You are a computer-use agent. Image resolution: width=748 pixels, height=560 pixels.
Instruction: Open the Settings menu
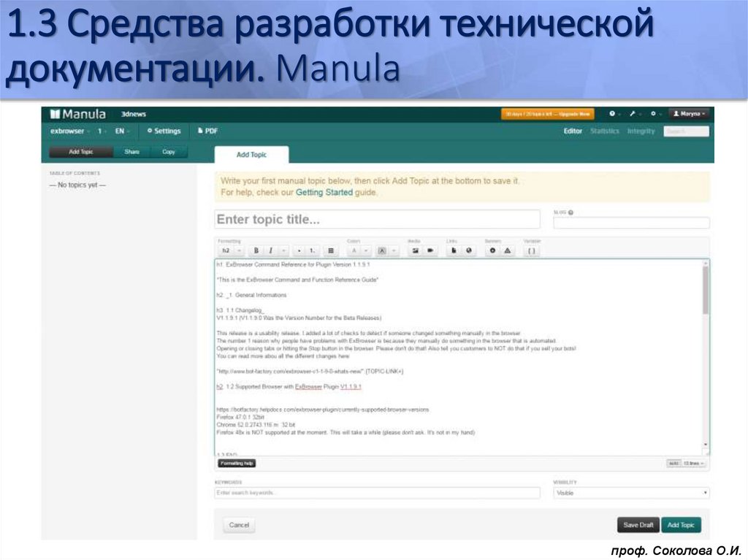coord(167,131)
